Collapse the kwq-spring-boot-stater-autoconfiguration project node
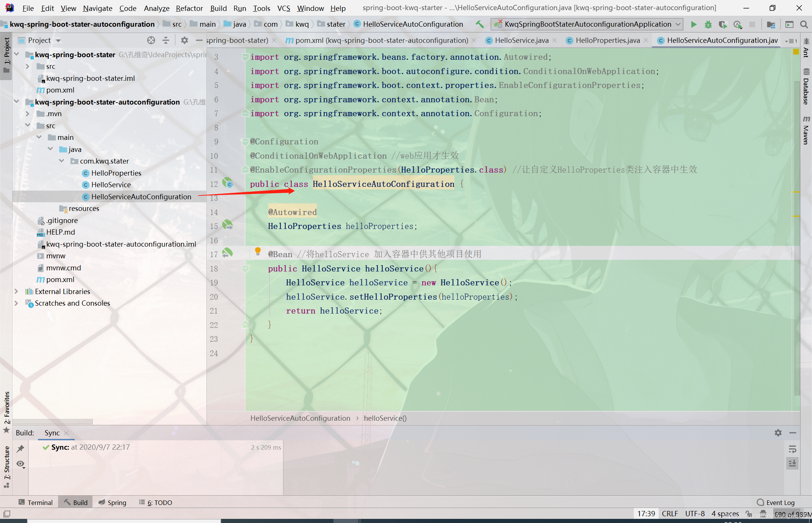The width and height of the screenshot is (812, 523). (17, 102)
